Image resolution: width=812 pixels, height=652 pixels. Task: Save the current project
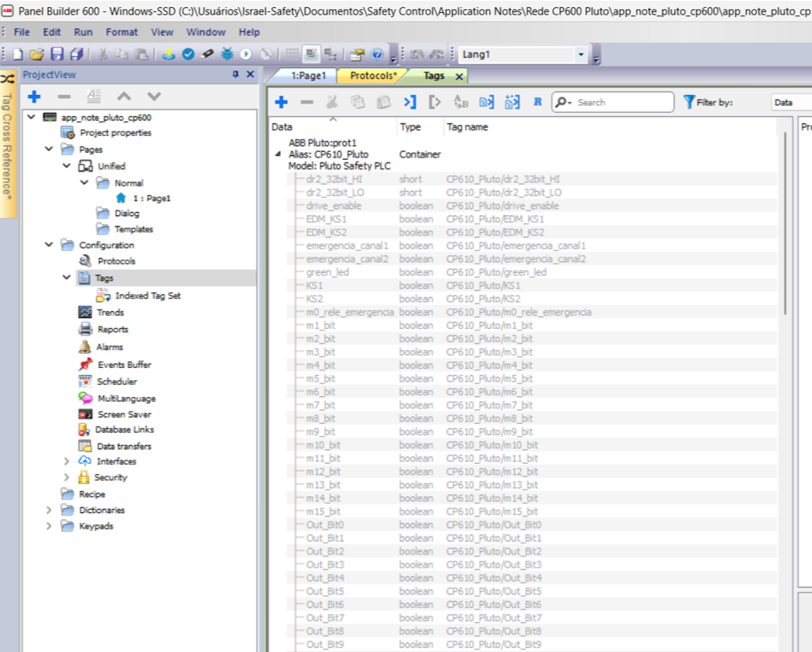coord(57,54)
